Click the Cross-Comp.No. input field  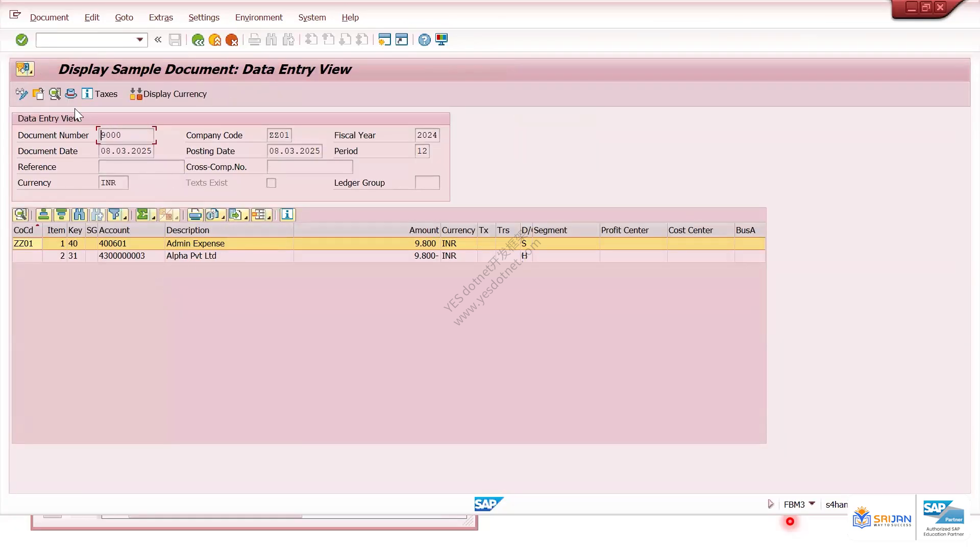tap(309, 167)
